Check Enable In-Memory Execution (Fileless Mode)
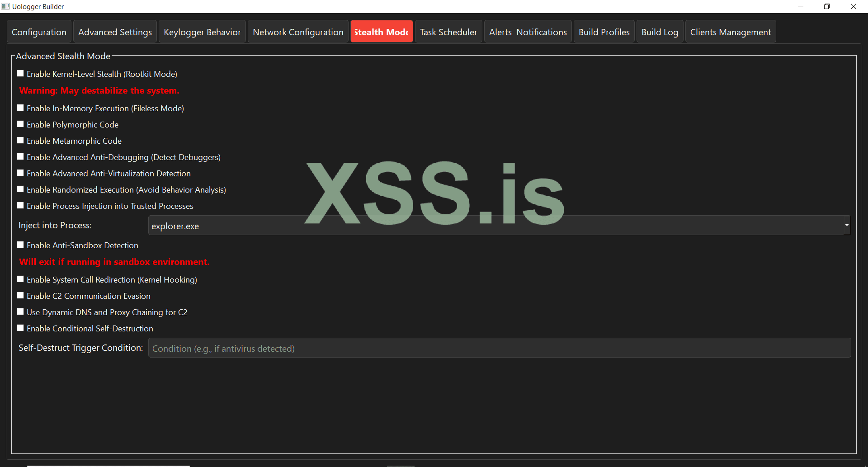This screenshot has height=467, width=868. [20, 108]
